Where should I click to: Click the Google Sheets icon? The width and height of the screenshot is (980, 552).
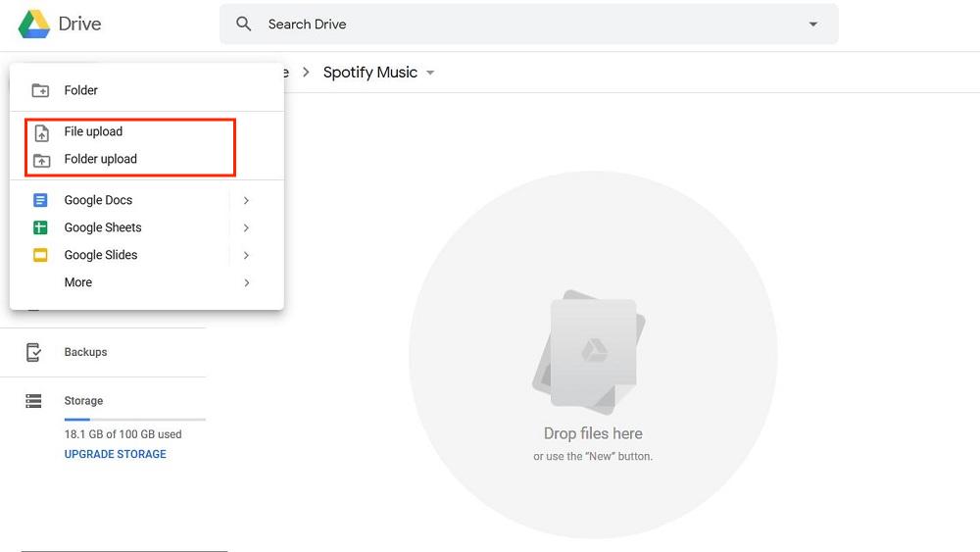[40, 227]
